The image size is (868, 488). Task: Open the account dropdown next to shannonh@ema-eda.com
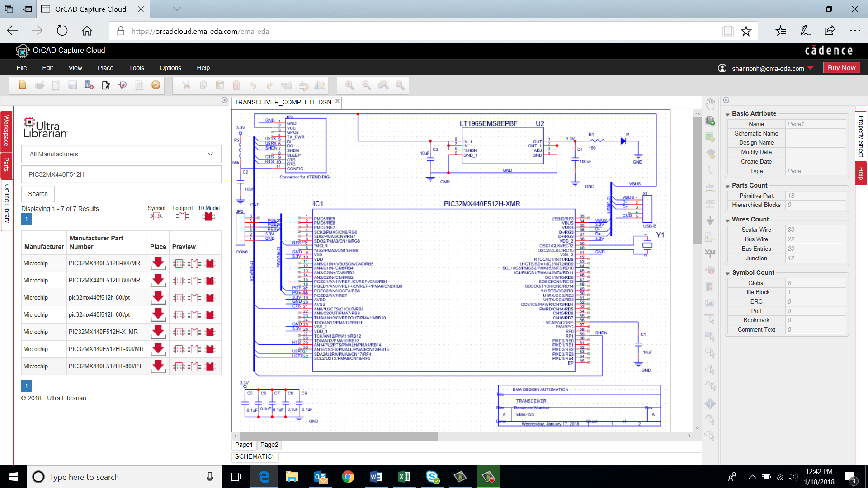point(811,68)
